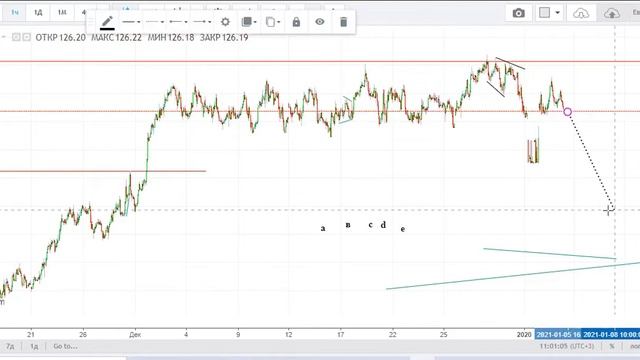Select the 1Д timeframe
This screenshot has width=640, height=360.
[38, 13]
